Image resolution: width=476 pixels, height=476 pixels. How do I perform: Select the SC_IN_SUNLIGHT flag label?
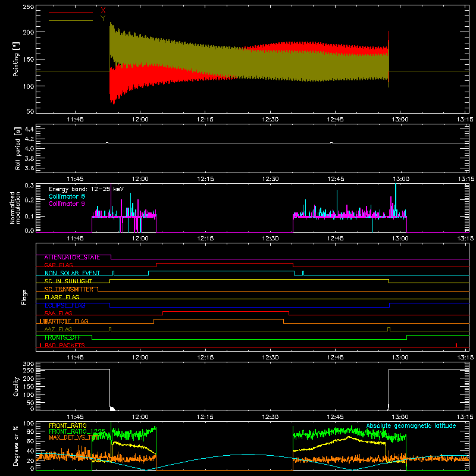pyautogui.click(x=68, y=281)
